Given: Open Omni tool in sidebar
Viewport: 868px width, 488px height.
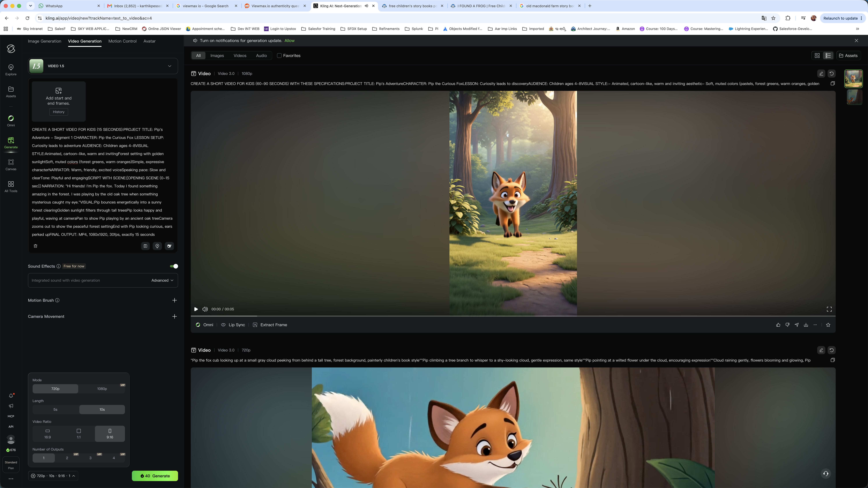Looking at the screenshot, I should pyautogui.click(x=11, y=121).
